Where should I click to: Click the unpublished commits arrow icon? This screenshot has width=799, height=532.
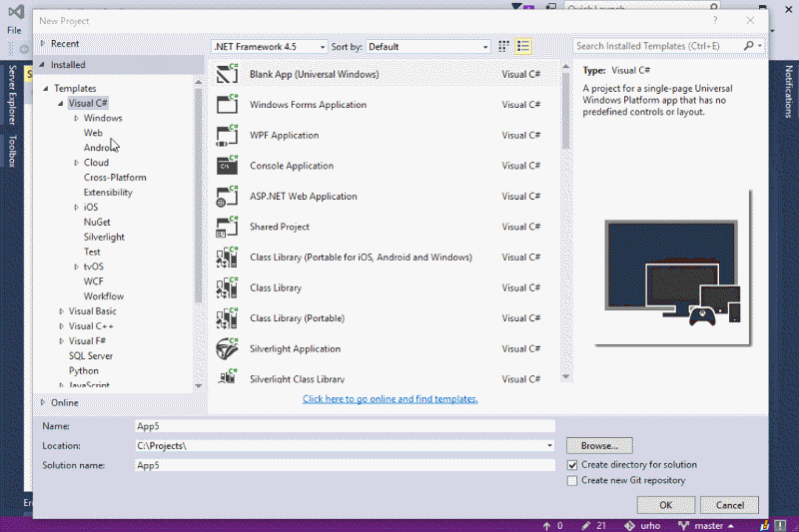point(546,525)
